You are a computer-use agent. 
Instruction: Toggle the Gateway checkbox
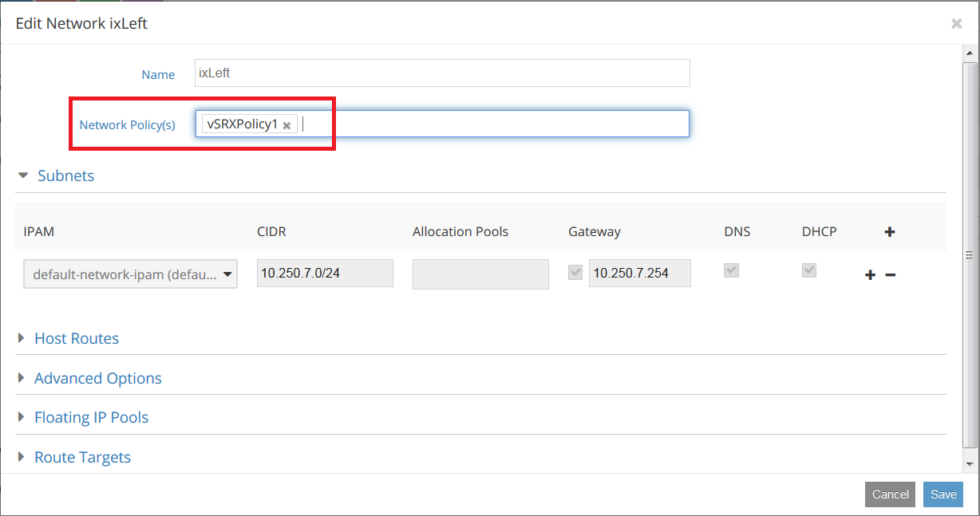[x=575, y=273]
